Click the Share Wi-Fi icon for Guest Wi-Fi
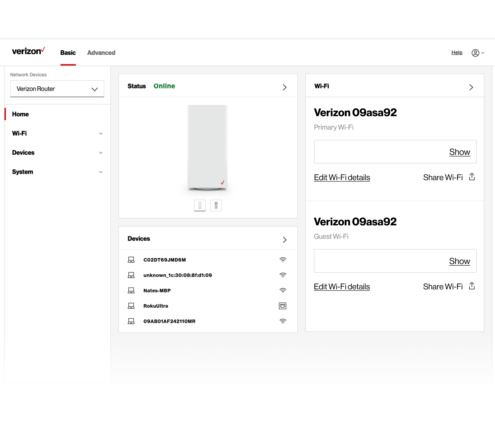The image size is (495, 448). pyautogui.click(x=472, y=286)
